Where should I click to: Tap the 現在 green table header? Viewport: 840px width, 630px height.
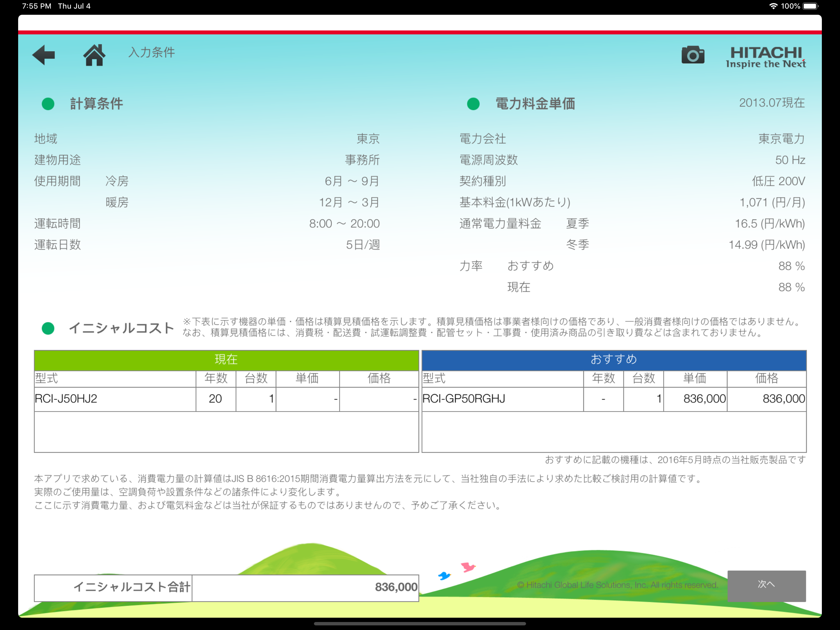coord(226,360)
